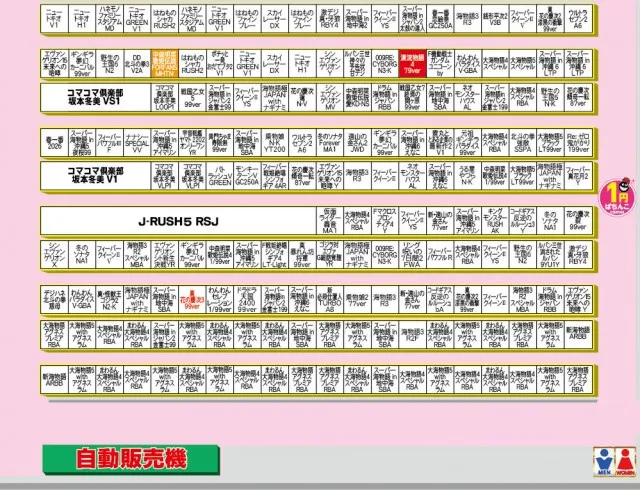Select the コードギアス 反逆のルルーシュ bA cell
Screen dimensions: 640x490
coord(440,300)
